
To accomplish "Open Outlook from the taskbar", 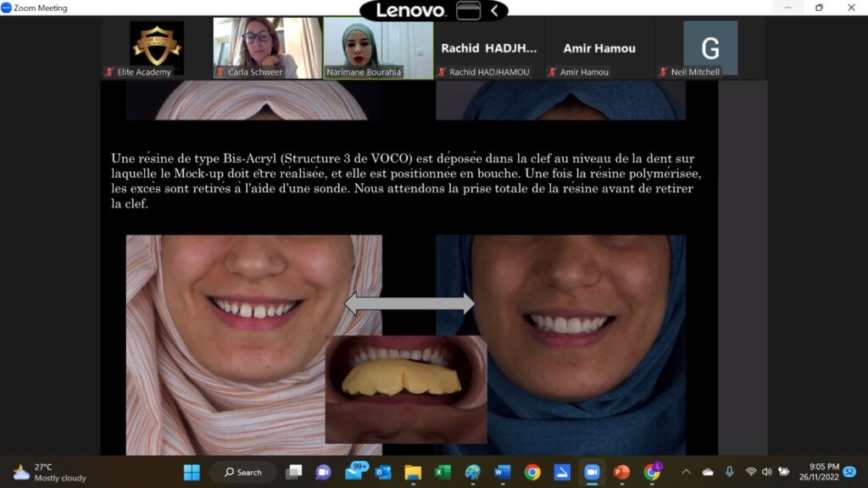I will click(383, 472).
